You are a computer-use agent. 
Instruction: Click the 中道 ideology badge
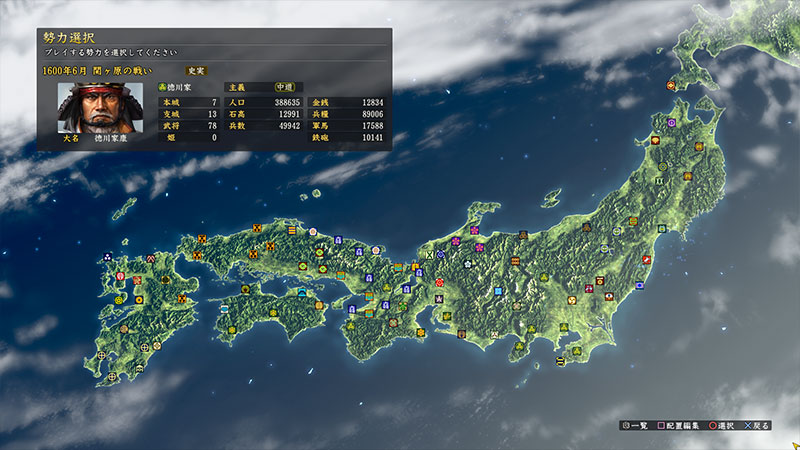(x=285, y=87)
